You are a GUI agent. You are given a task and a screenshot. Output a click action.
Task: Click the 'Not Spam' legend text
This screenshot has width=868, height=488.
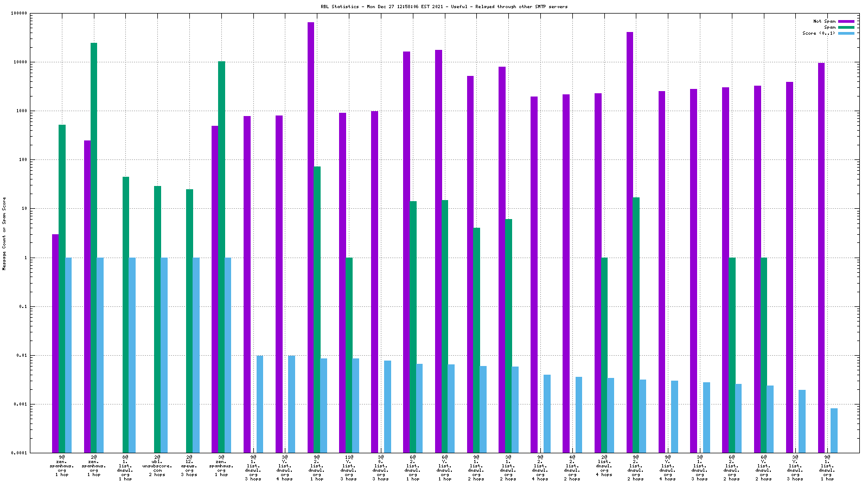(x=824, y=21)
